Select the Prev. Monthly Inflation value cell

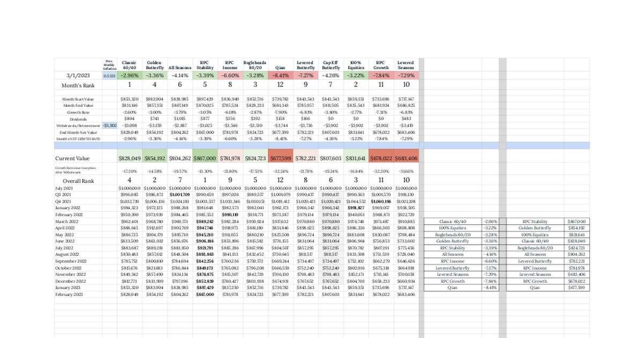click(110, 76)
